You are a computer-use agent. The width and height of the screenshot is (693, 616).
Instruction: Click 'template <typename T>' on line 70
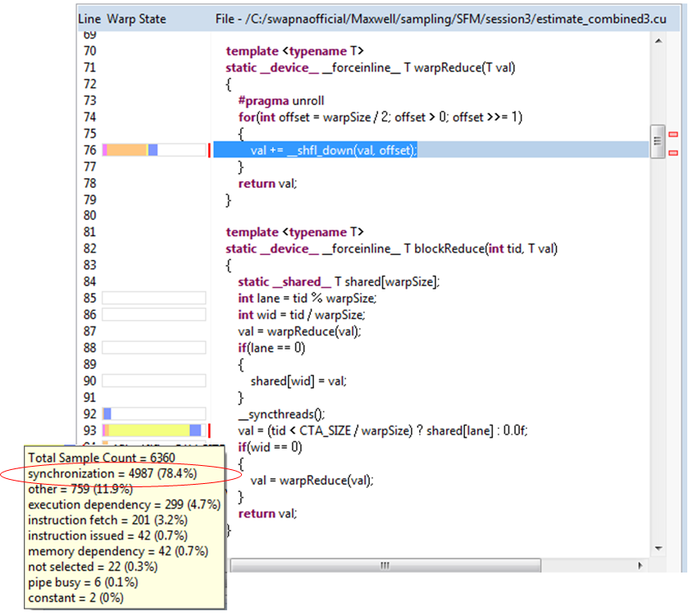click(x=294, y=51)
